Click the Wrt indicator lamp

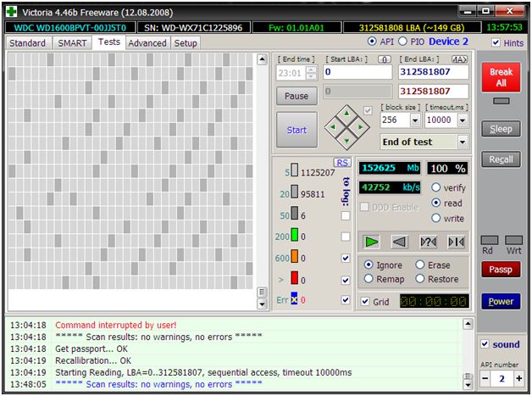tap(513, 241)
